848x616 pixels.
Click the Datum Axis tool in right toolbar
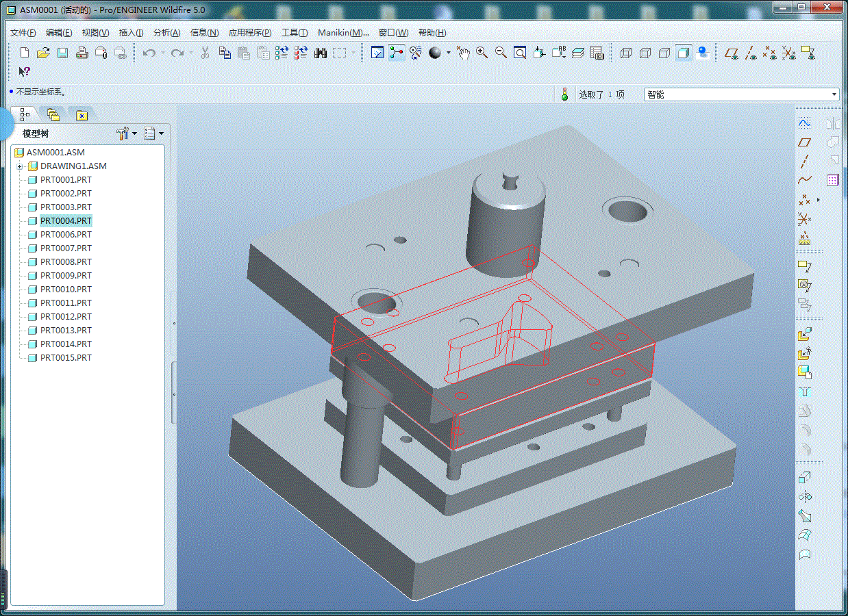805,162
